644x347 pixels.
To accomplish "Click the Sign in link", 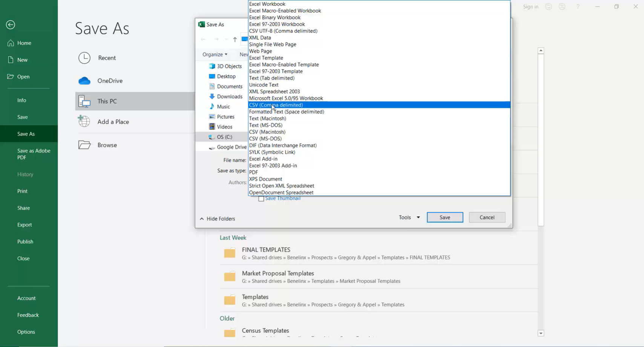I will (531, 7).
